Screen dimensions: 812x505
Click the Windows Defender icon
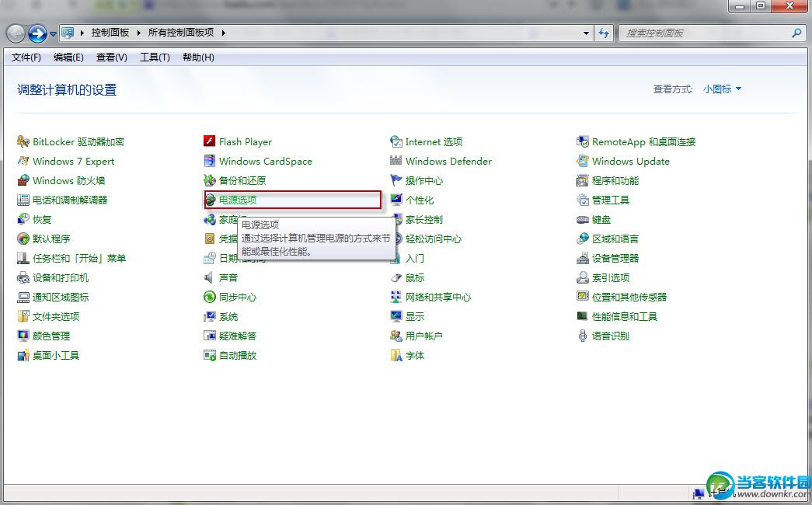[x=396, y=161]
